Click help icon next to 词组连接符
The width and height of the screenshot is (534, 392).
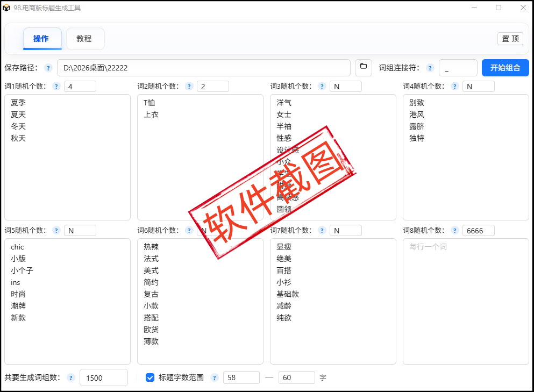pos(430,68)
